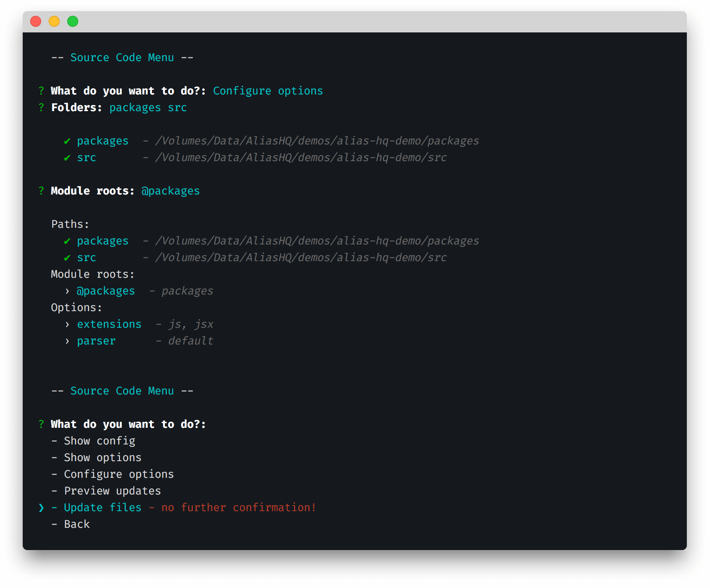Viewport: 710px width, 588px height.
Task: Choose the Update files action
Action: [x=102, y=508]
